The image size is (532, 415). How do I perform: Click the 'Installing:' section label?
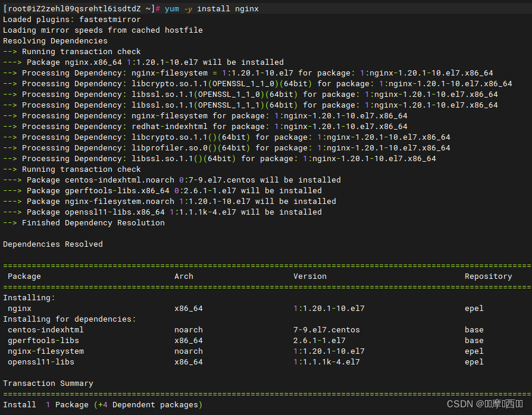pyautogui.click(x=29, y=298)
